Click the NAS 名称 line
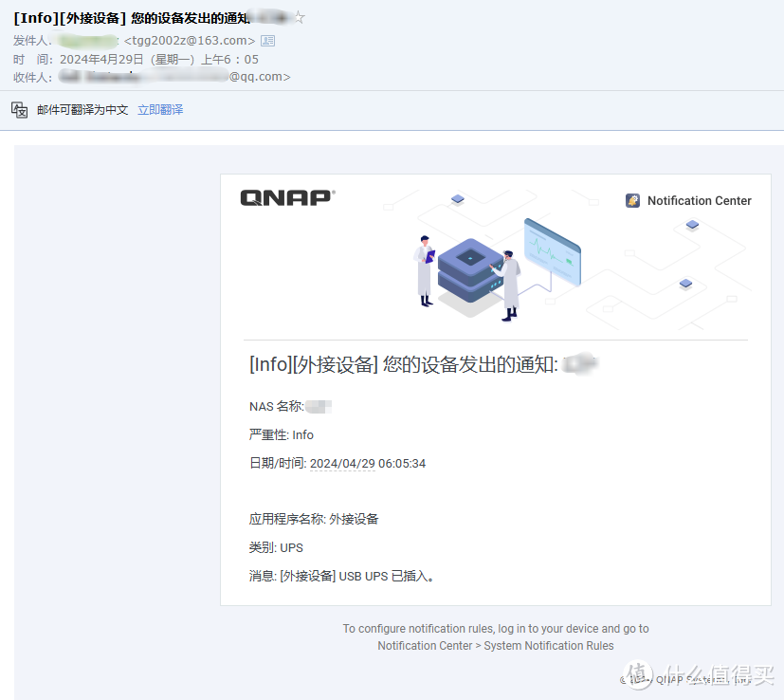Image resolution: width=784 pixels, height=700 pixels. pos(290,406)
